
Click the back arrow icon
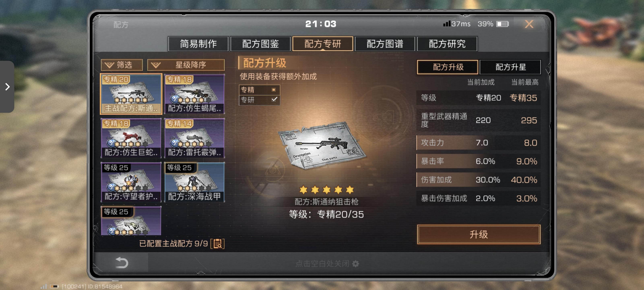coord(122,262)
